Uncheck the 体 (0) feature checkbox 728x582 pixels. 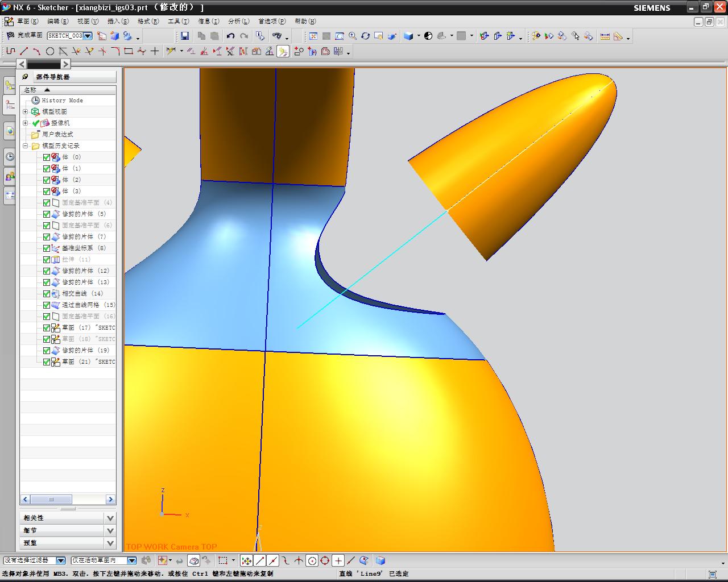(x=47, y=157)
